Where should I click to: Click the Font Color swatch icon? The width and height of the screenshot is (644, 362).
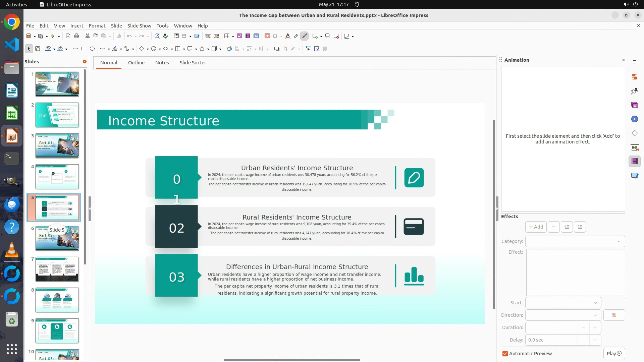[x=287, y=36]
